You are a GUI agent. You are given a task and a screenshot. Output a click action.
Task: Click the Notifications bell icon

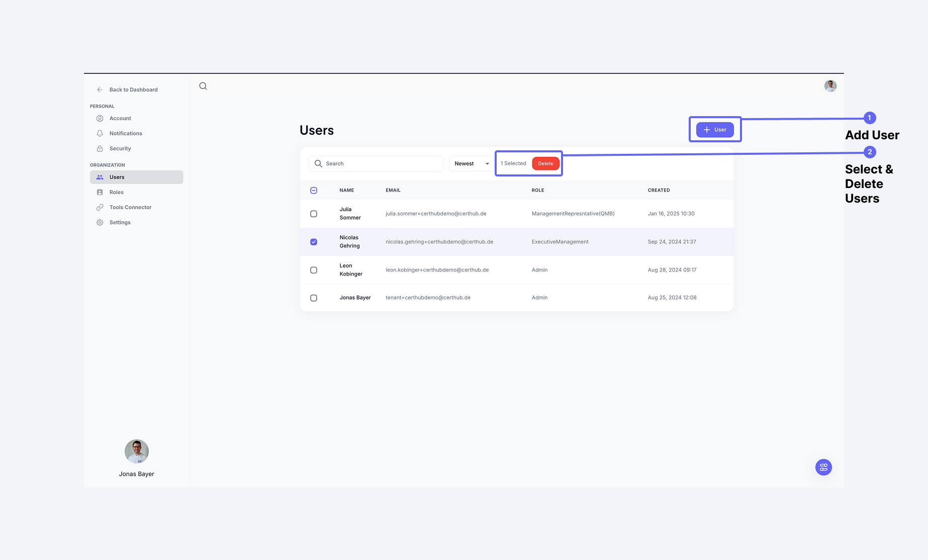tap(100, 133)
